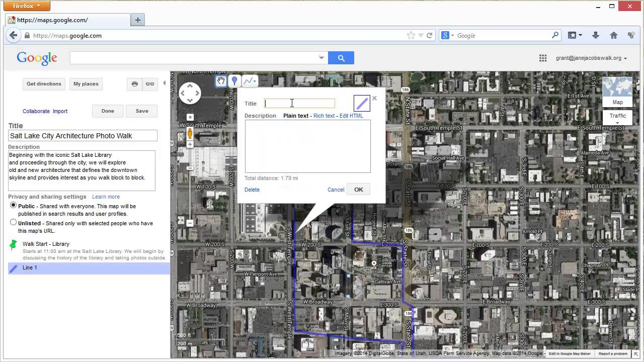The image size is (644, 362).
Task: Switch description to Rich text
Action: pyautogui.click(x=324, y=116)
